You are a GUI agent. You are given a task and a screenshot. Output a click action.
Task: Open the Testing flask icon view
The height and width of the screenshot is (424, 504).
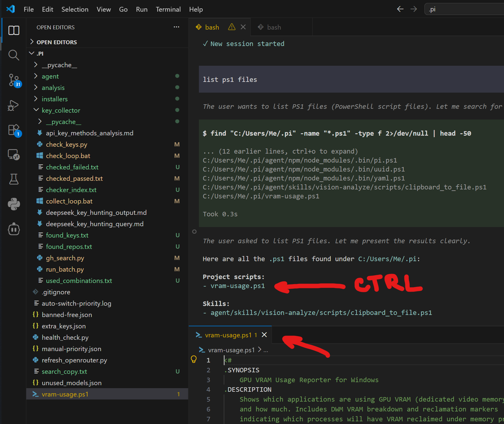[14, 179]
